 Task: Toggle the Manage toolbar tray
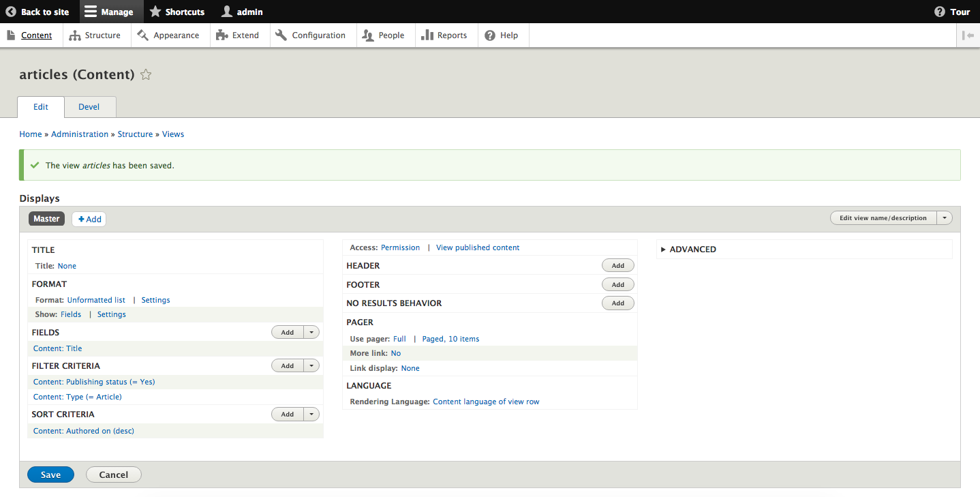point(109,12)
